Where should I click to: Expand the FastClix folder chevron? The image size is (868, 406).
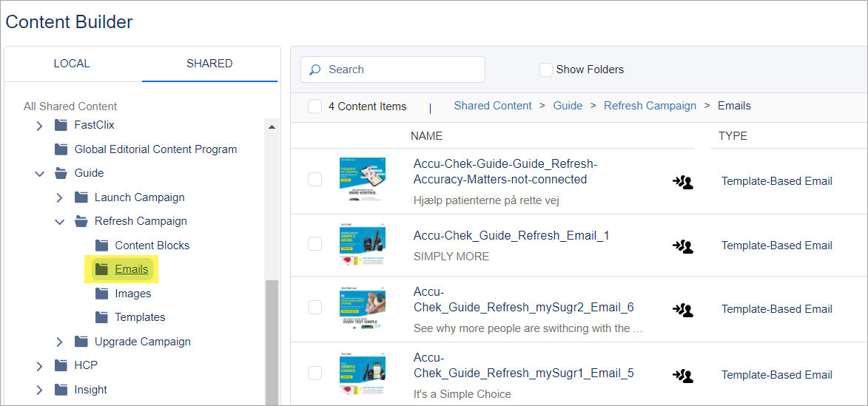[x=39, y=126]
